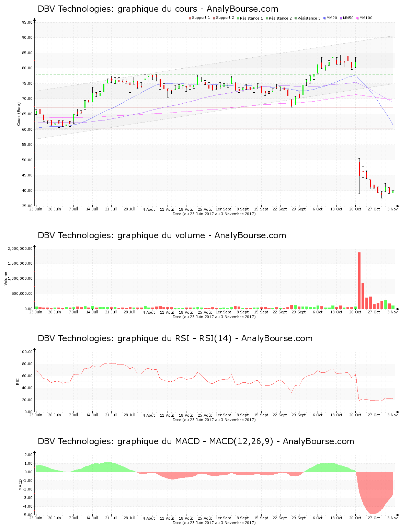Click the 'graphique du cours' chart title
This screenshot has width=412, height=532.
pos(158,9)
